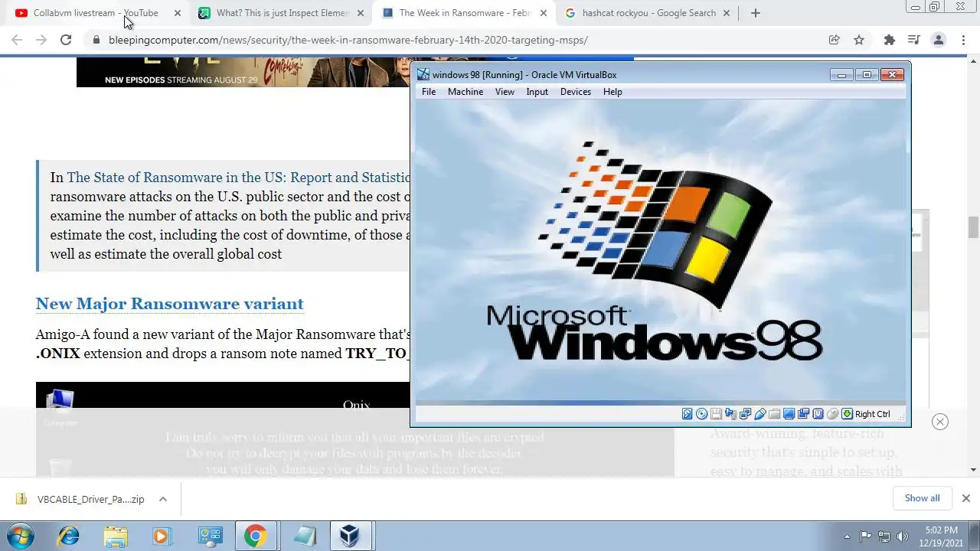The height and width of the screenshot is (551, 980).
Task: Open the media control icon in Chrome toolbar
Action: tap(913, 40)
